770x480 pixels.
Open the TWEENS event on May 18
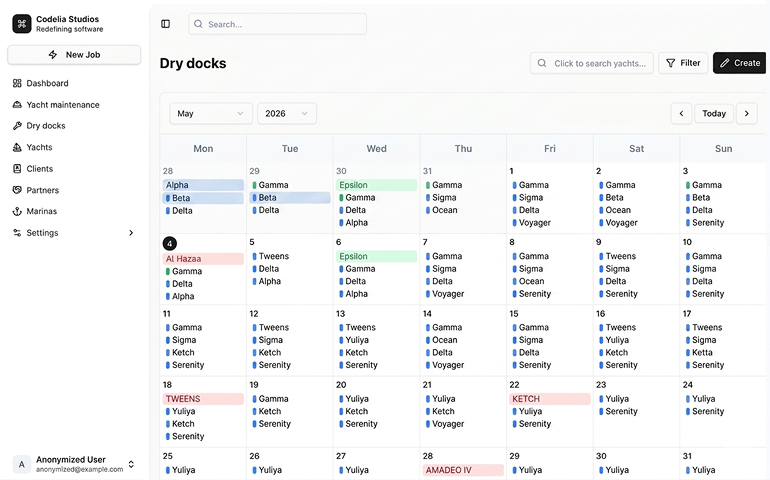click(x=203, y=399)
